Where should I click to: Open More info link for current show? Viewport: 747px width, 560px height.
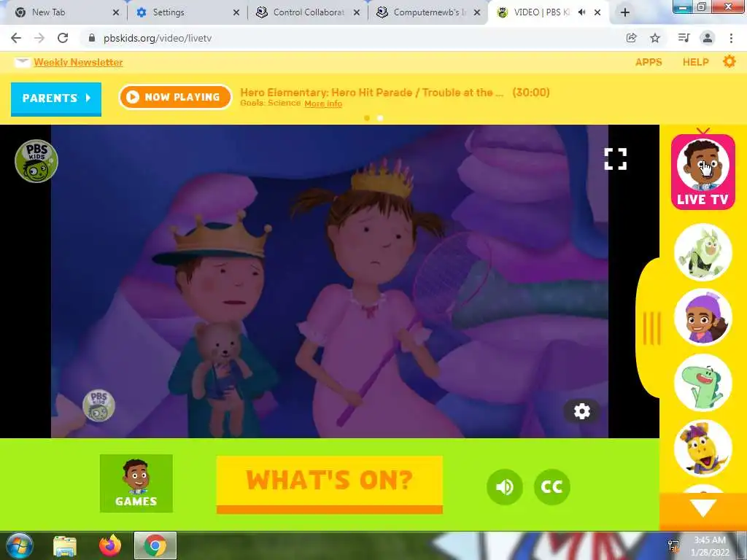[x=323, y=104]
